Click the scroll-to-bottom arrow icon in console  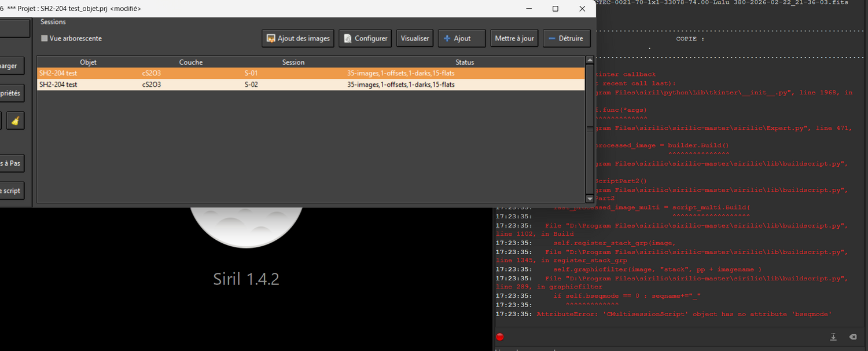(833, 337)
